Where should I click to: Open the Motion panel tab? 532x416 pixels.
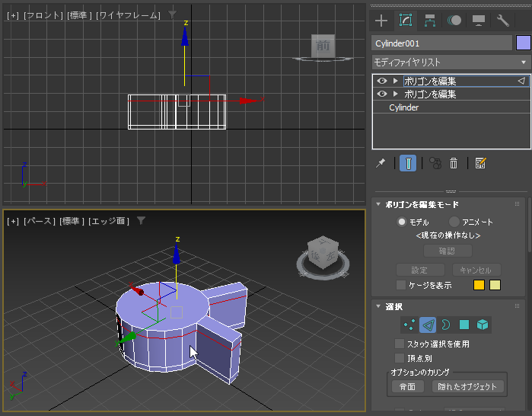click(x=454, y=21)
